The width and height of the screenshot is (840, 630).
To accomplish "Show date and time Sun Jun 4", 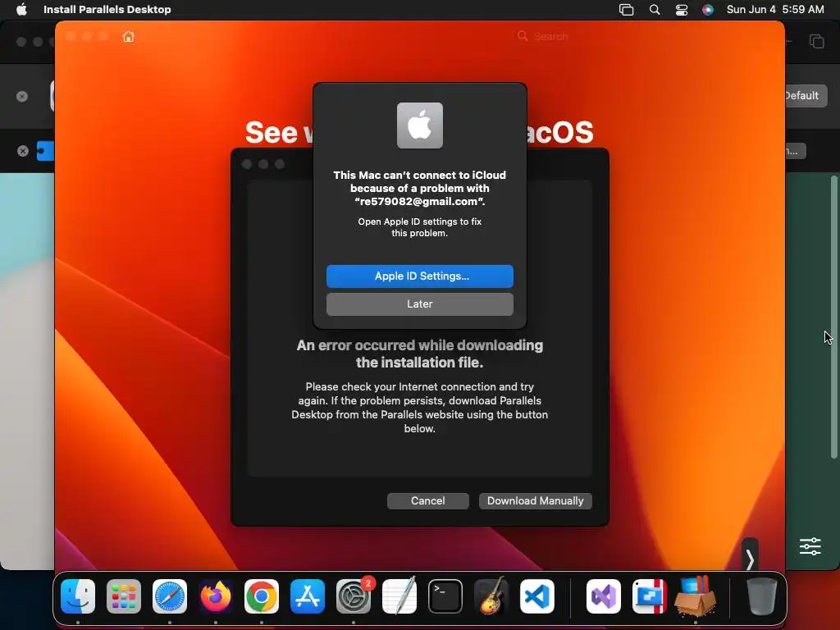I will (774, 9).
